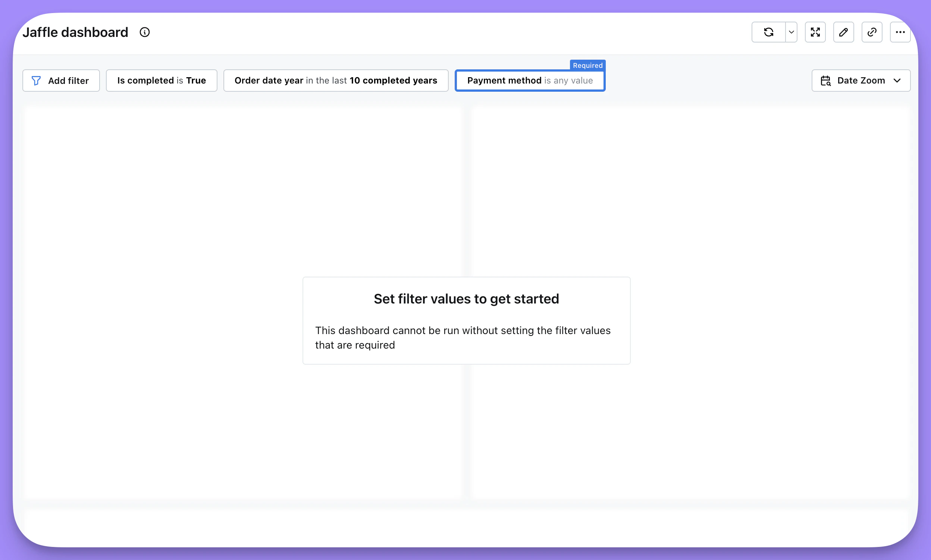
Task: Open the refresh interval dropdown arrow
Action: 791,32
